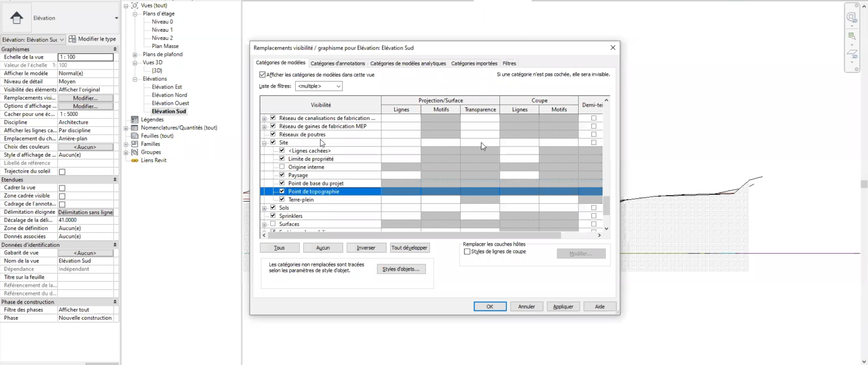Screen dimensions: 868x365
Task: Click the Vues (tout) browser icon
Action: (x=135, y=5)
